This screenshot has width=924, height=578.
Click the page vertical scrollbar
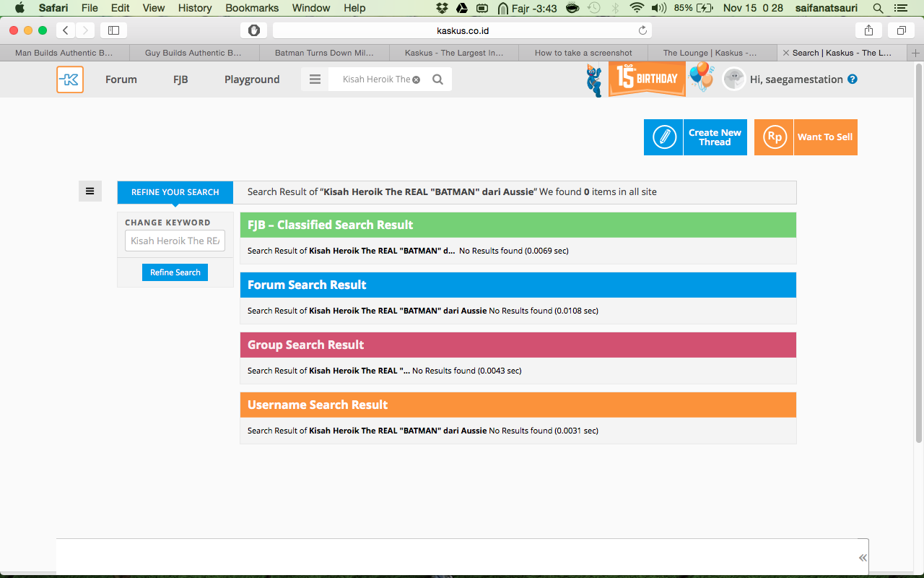pyautogui.click(x=919, y=253)
